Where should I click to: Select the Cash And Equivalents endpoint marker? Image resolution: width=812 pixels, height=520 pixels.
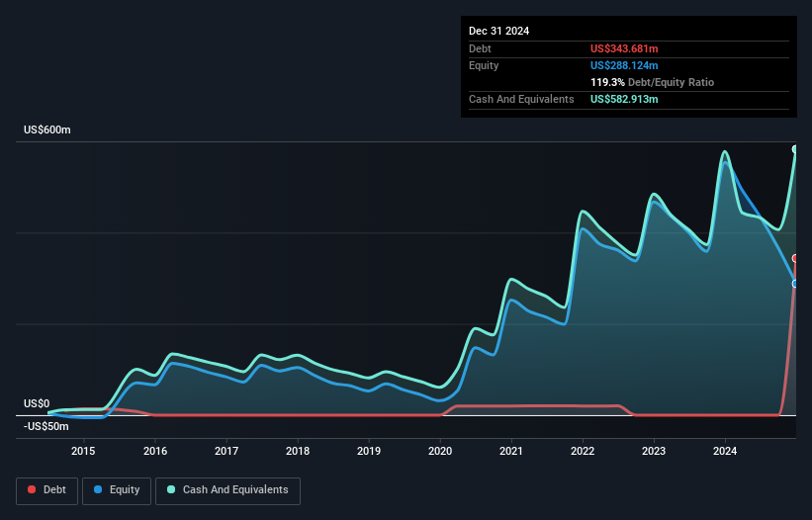(795, 149)
